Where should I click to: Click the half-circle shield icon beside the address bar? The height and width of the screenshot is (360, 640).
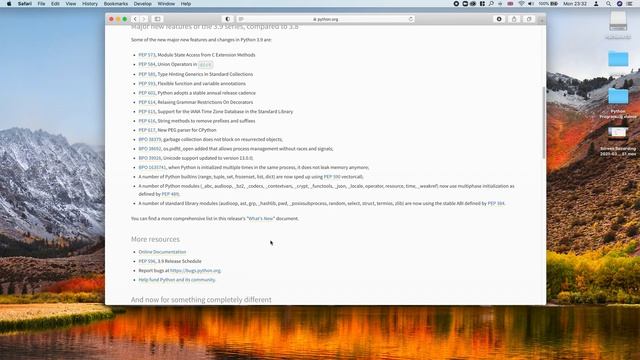(228, 19)
